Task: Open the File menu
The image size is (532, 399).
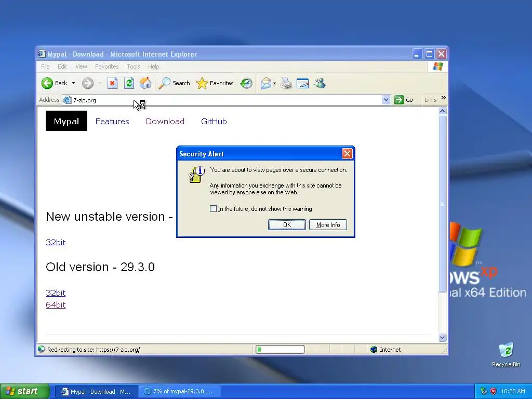Action: 45,66
